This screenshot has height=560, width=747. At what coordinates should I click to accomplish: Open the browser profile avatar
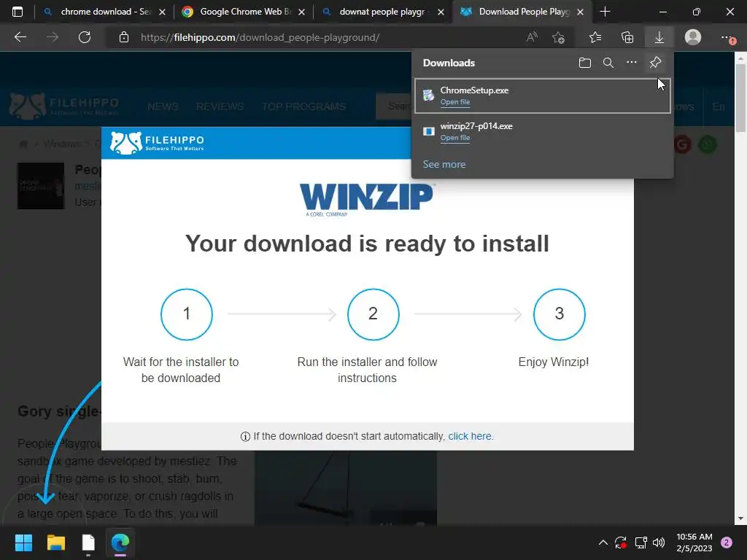point(693,37)
